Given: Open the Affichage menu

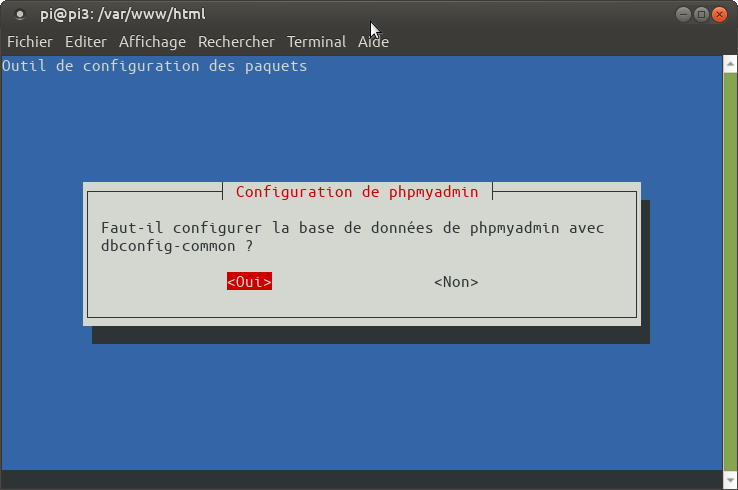Looking at the screenshot, I should [x=152, y=42].
